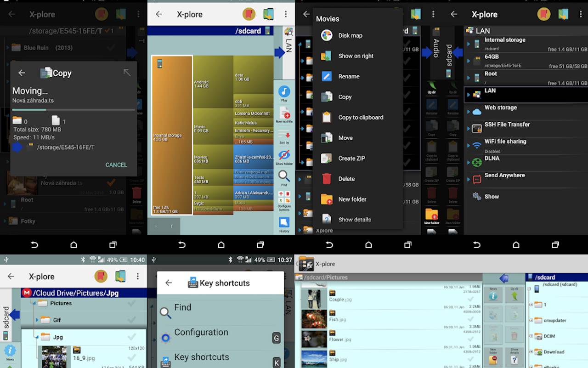Click the Moving progress bar in Copy dialog
The image size is (588, 368).
[x=73, y=110]
